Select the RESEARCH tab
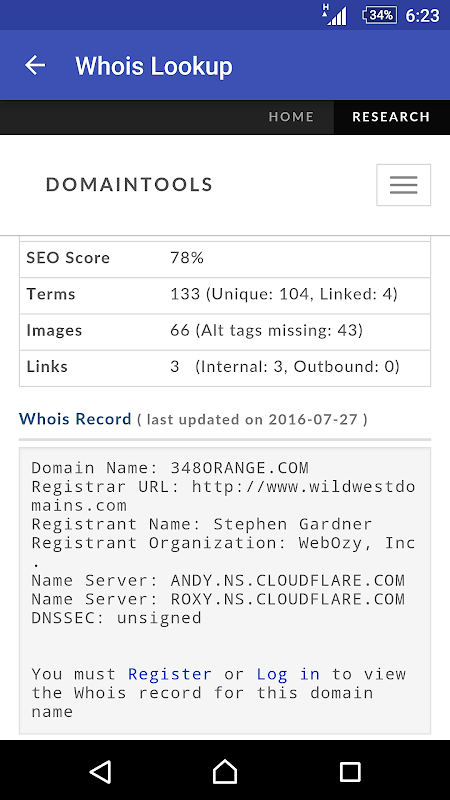 391,117
